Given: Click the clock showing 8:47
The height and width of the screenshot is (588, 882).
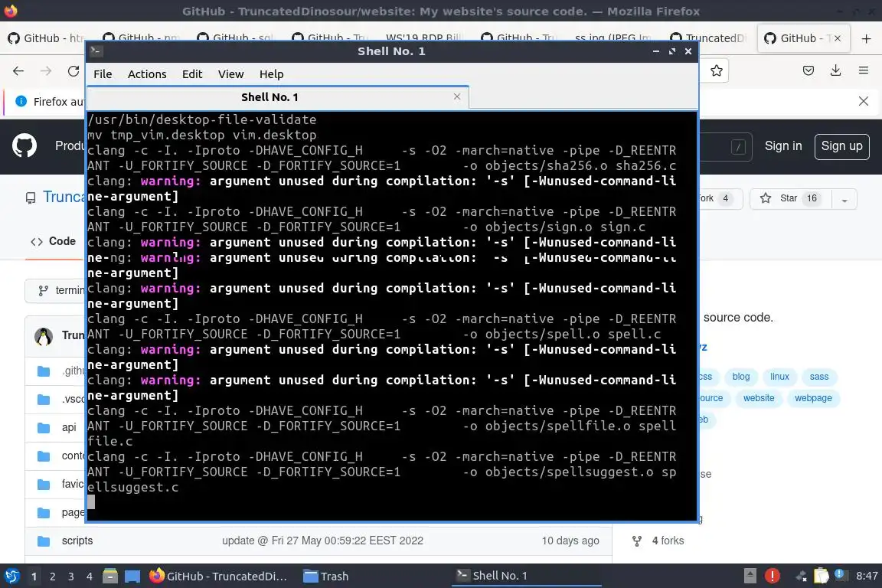Looking at the screenshot, I should (x=866, y=576).
